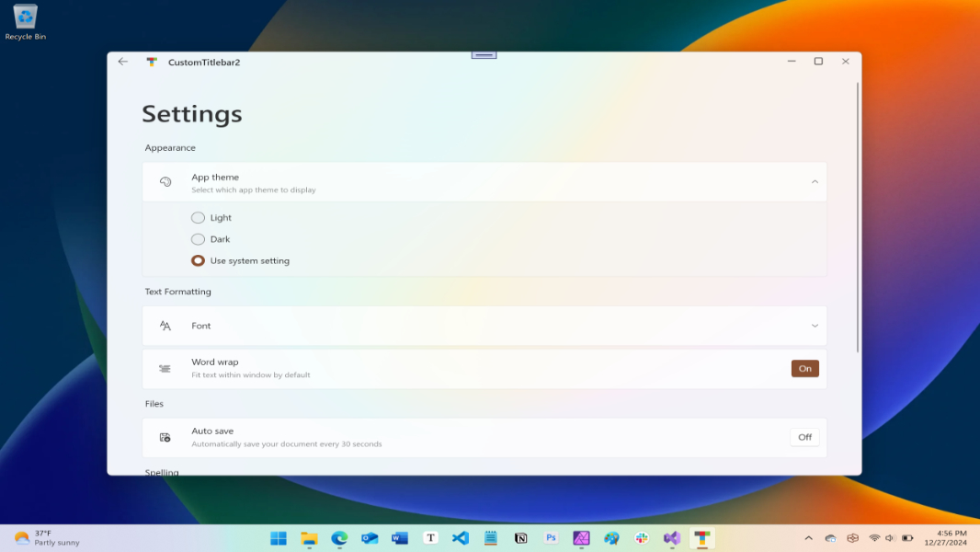Click the Auto save clock icon
Image resolution: width=980 pixels, height=552 pixels.
click(x=165, y=437)
